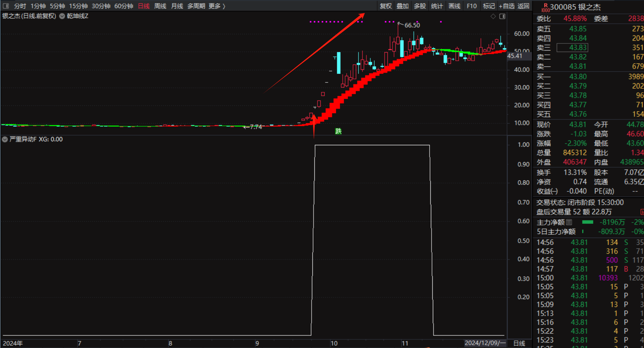Click the diamond marker icon above chart
The width and height of the screenshot is (644, 348).
[493, 17]
